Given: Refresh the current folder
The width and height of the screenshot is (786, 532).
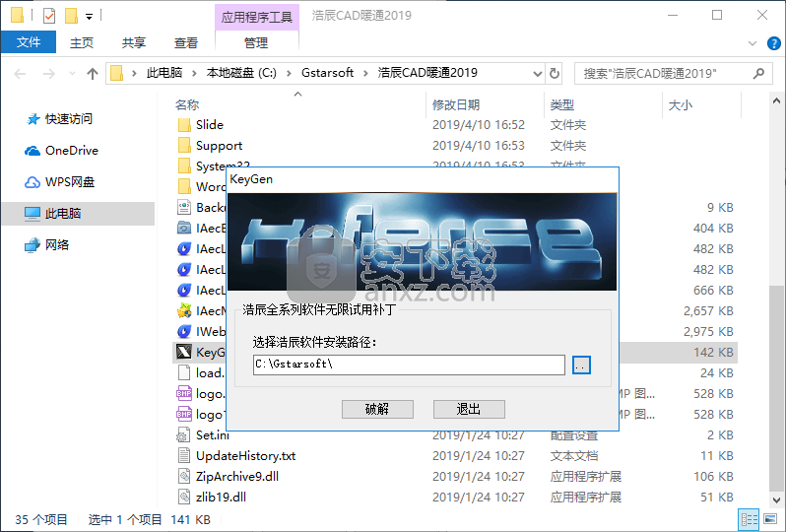Looking at the screenshot, I should (x=554, y=74).
